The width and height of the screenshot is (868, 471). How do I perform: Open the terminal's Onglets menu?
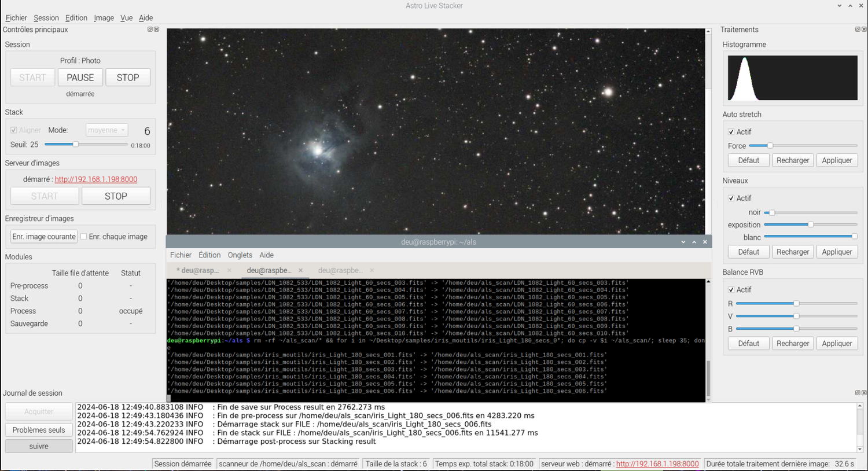click(240, 255)
